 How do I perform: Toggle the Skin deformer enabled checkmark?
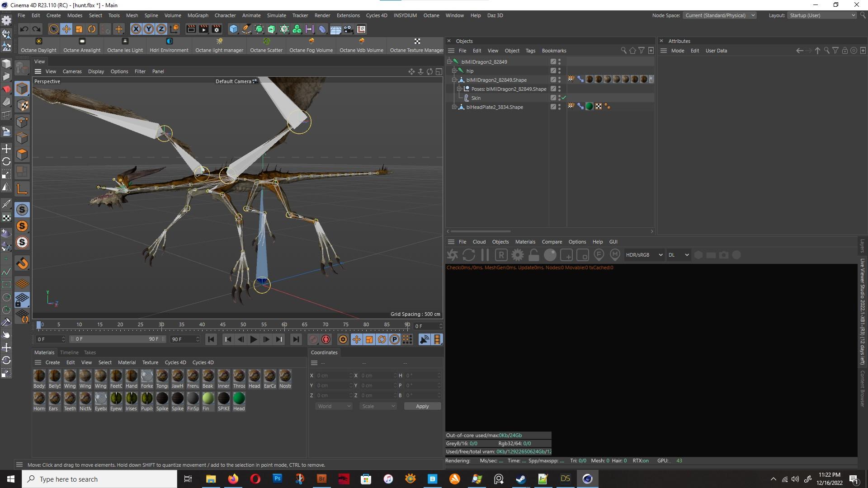pos(564,98)
